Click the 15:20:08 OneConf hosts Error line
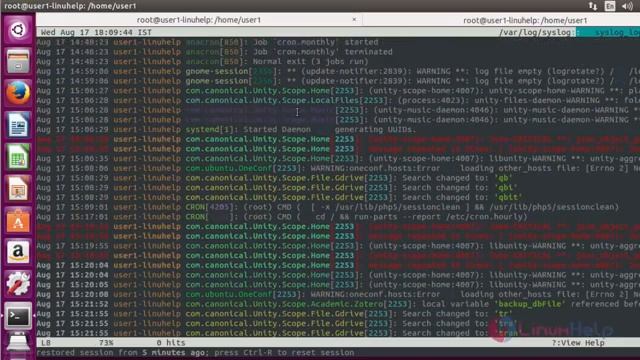This screenshot has width=640, height=360. (338, 294)
